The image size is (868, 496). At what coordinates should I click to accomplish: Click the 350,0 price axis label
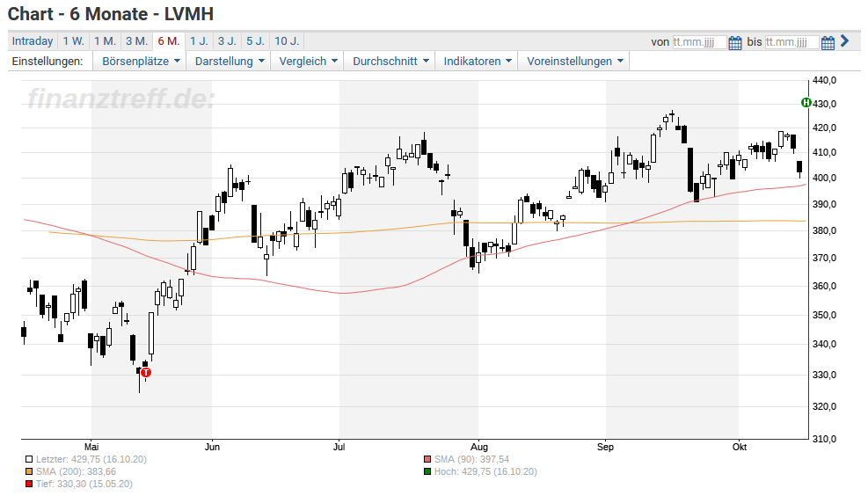pos(824,315)
